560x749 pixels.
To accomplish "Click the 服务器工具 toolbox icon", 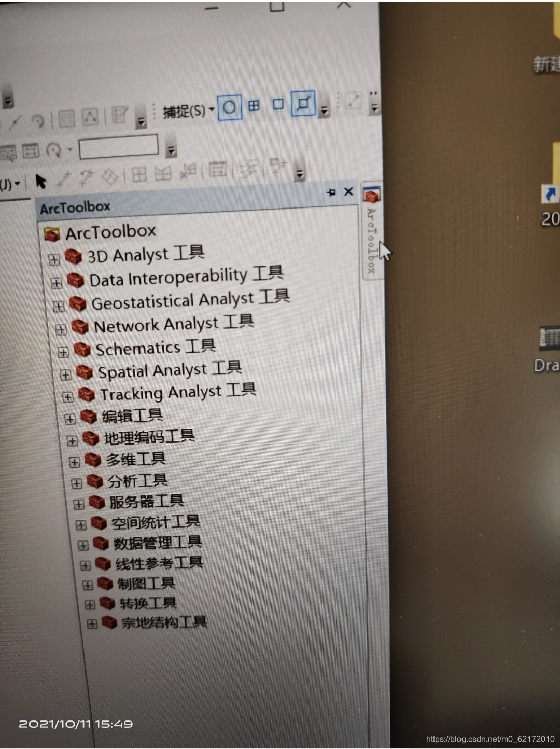I will (97, 502).
